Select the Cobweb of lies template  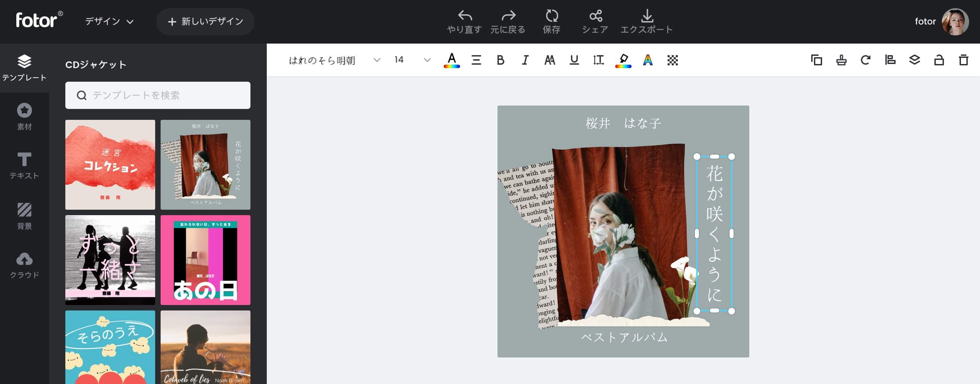tap(206, 347)
